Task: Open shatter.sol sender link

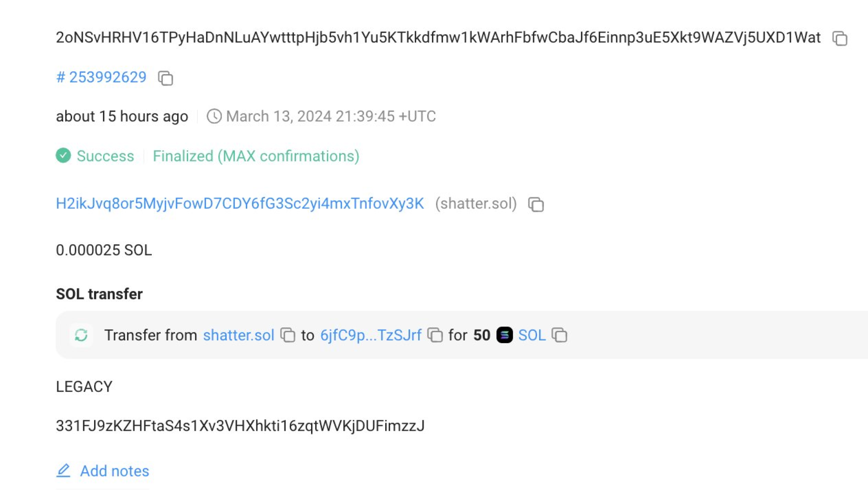Action: [x=239, y=335]
